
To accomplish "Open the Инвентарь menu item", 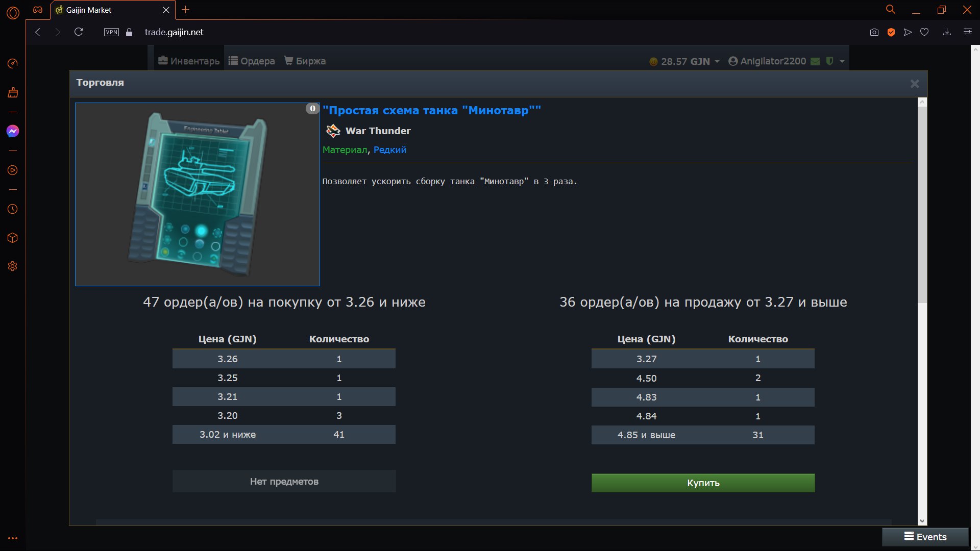I will [x=189, y=61].
